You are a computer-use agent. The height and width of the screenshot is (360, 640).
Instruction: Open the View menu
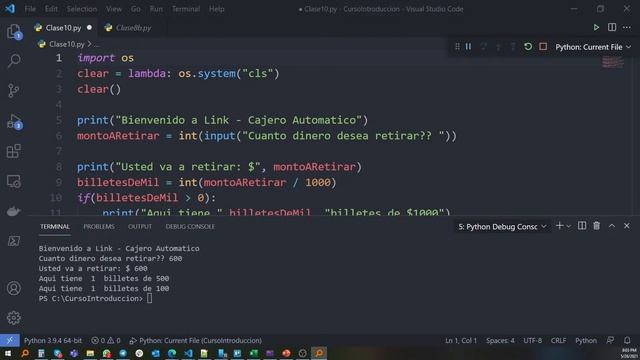pos(114,9)
